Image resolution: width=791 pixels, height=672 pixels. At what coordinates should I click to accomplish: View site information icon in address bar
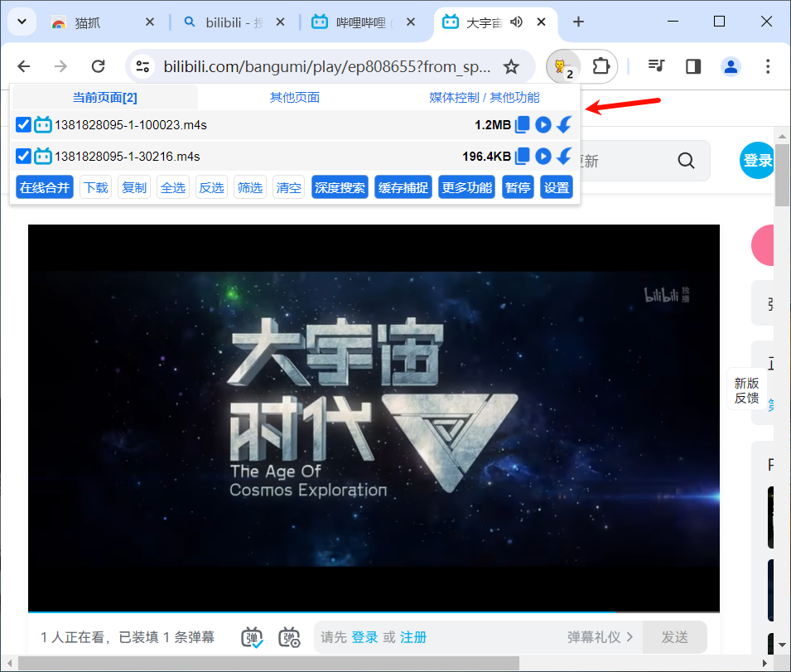tap(142, 66)
